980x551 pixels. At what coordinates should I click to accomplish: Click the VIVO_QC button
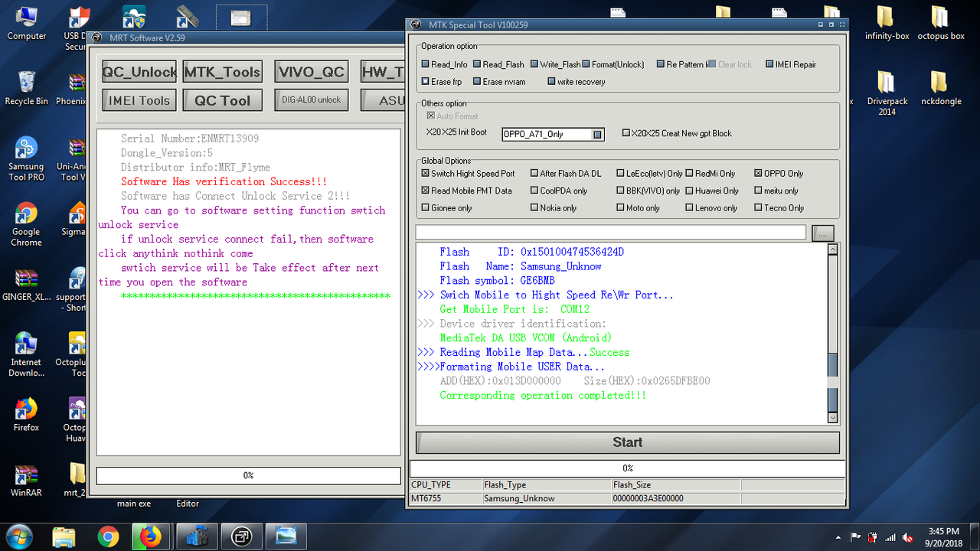[311, 72]
